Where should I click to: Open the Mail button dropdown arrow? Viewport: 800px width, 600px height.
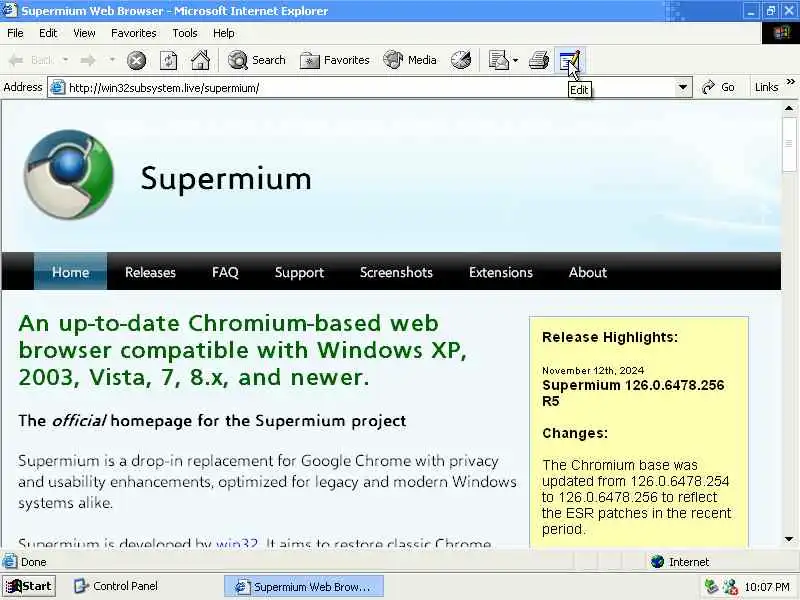[515, 60]
